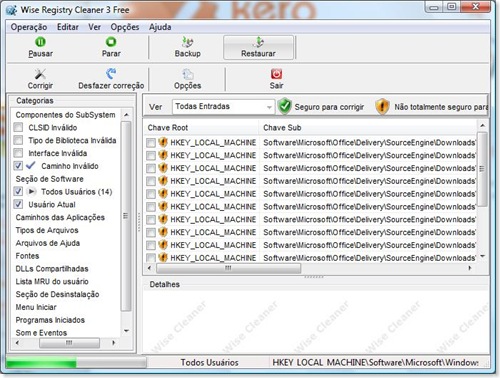Click results horizontal scroll right arrow
Image resolution: width=500 pixels, height=378 pixels.
pyautogui.click(x=470, y=268)
